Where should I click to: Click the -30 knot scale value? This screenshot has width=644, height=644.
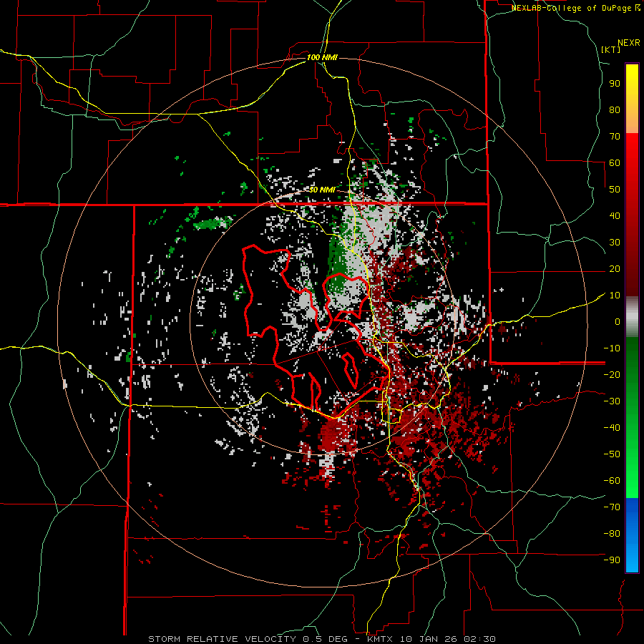(x=612, y=401)
